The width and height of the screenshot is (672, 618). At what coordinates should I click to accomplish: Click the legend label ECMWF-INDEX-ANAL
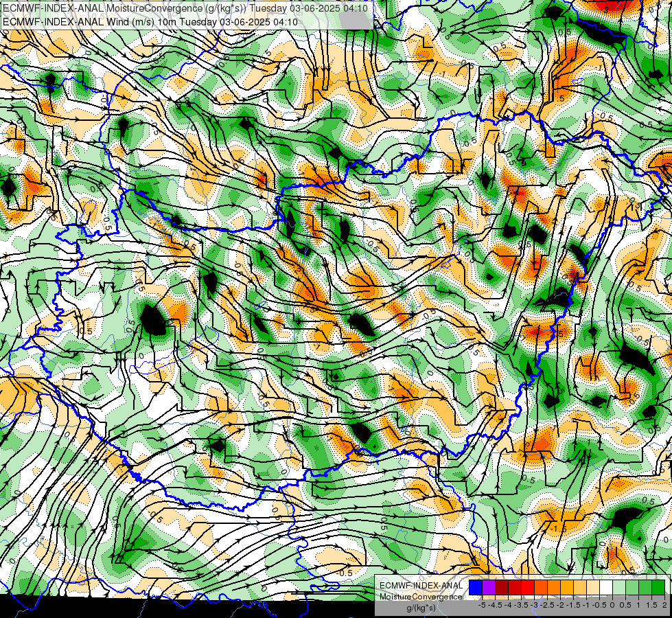[421, 586]
